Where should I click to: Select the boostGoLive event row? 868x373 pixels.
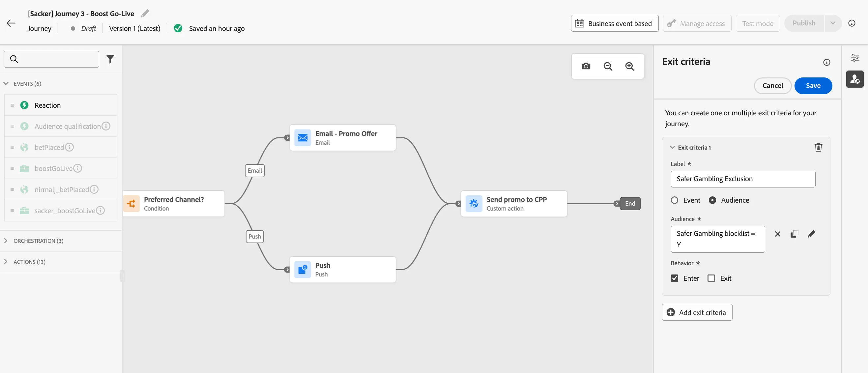61,168
